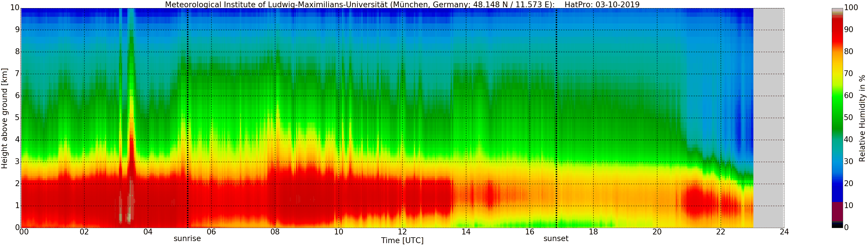
Task: Click time-axis tick label '22'
Action: tap(720, 232)
